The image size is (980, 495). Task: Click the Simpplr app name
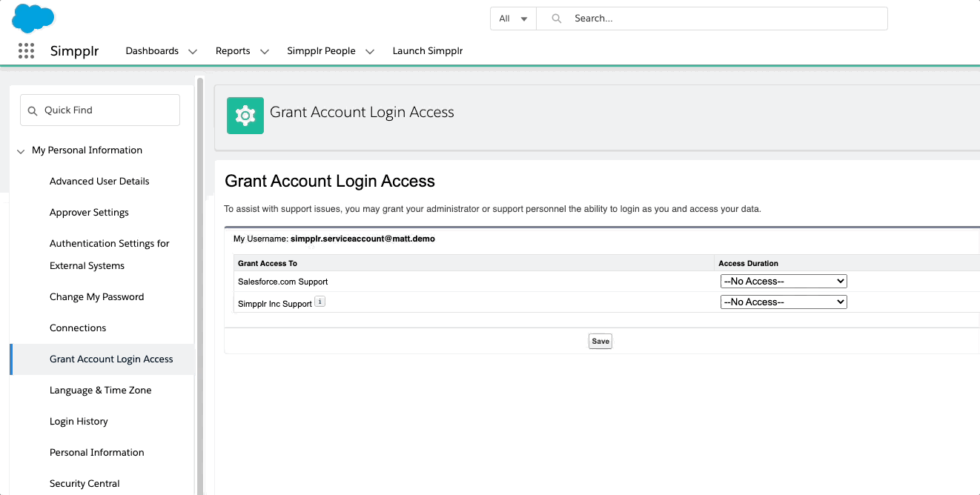tap(74, 51)
